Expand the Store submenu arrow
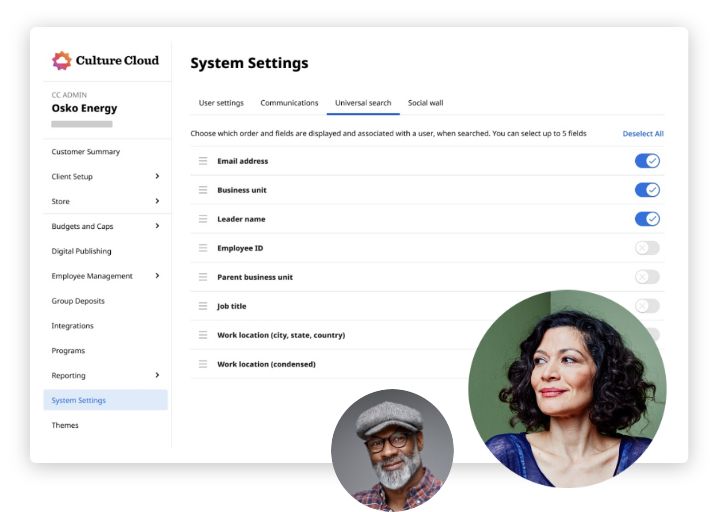 tap(157, 201)
